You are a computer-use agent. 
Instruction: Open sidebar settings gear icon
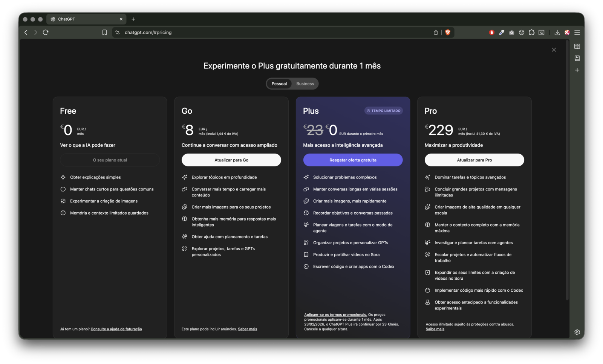pyautogui.click(x=577, y=332)
